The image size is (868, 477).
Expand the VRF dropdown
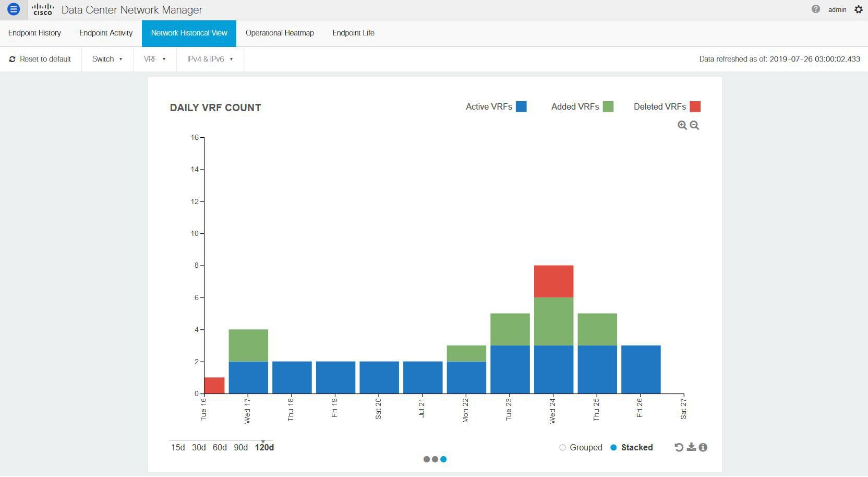coord(155,59)
